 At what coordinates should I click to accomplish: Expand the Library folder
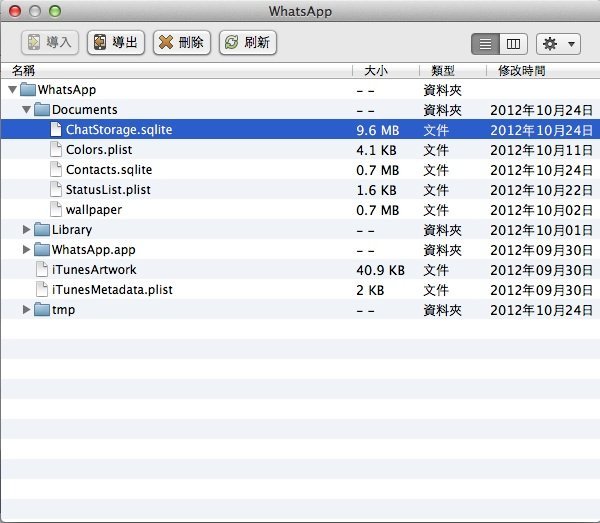coord(27,230)
